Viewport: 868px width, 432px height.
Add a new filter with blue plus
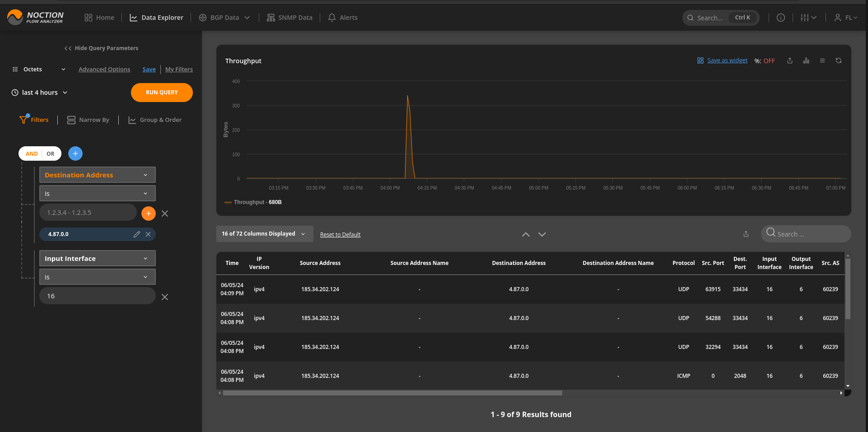coord(75,153)
